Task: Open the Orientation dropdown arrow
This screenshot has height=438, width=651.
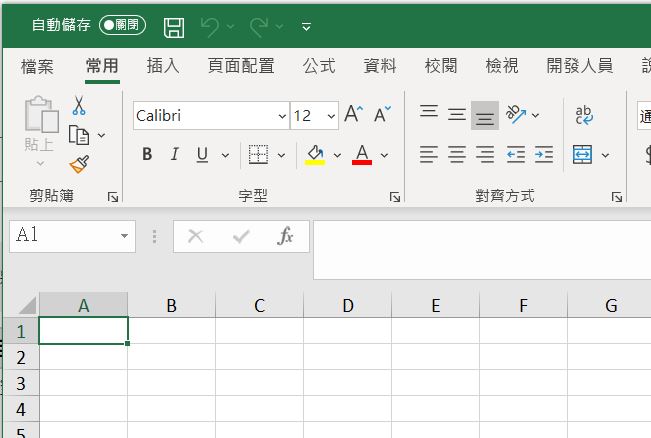Action: [x=536, y=115]
